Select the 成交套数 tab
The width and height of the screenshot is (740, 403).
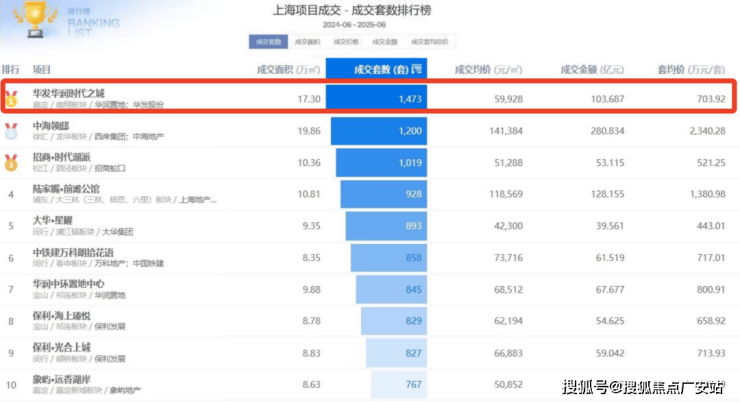click(x=267, y=42)
